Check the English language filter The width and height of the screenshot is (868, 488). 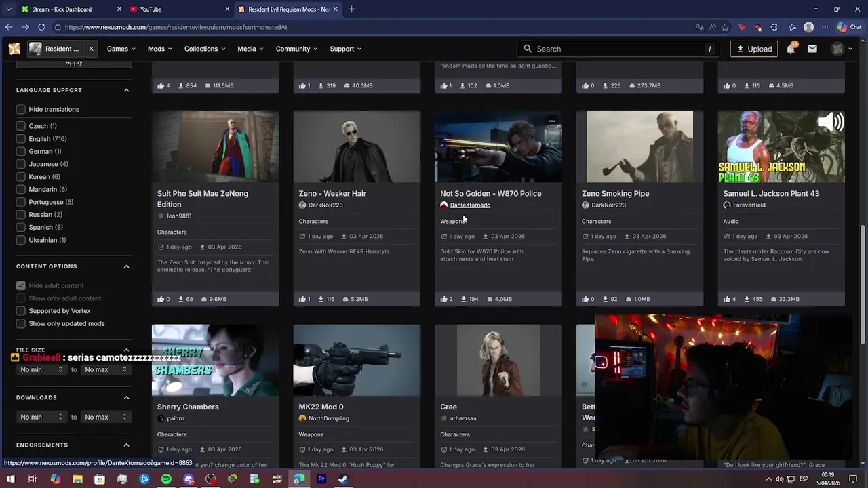[x=21, y=139]
